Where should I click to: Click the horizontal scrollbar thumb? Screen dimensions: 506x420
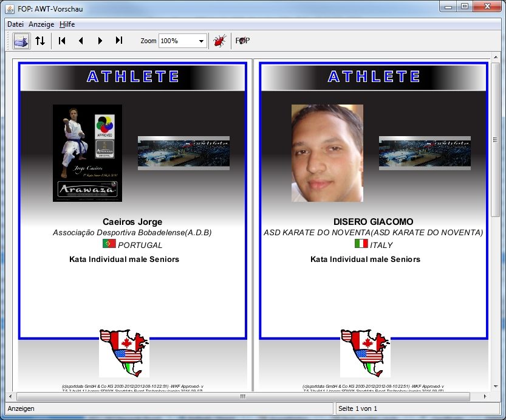[x=243, y=396]
